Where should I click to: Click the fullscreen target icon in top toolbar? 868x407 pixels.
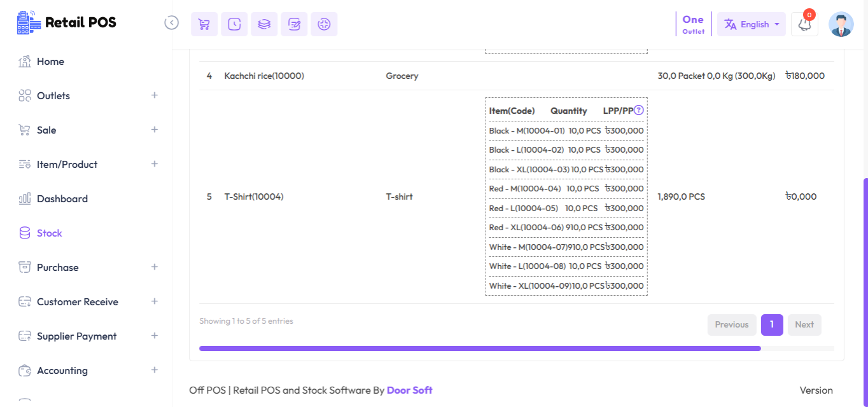click(x=324, y=24)
